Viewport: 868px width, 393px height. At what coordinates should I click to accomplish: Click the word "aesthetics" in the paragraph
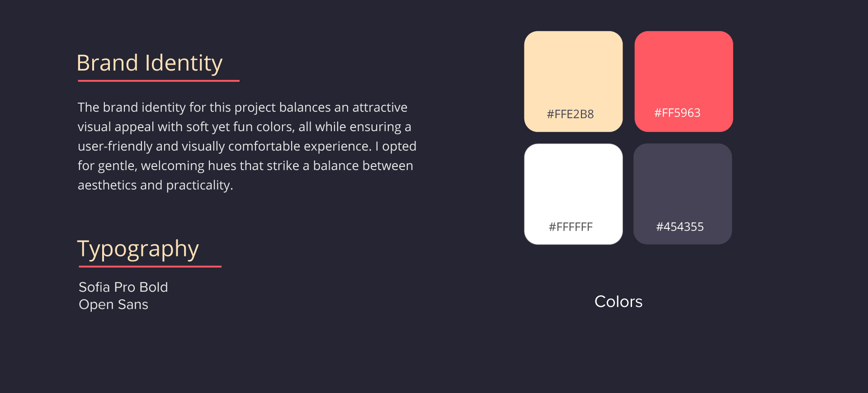click(107, 185)
